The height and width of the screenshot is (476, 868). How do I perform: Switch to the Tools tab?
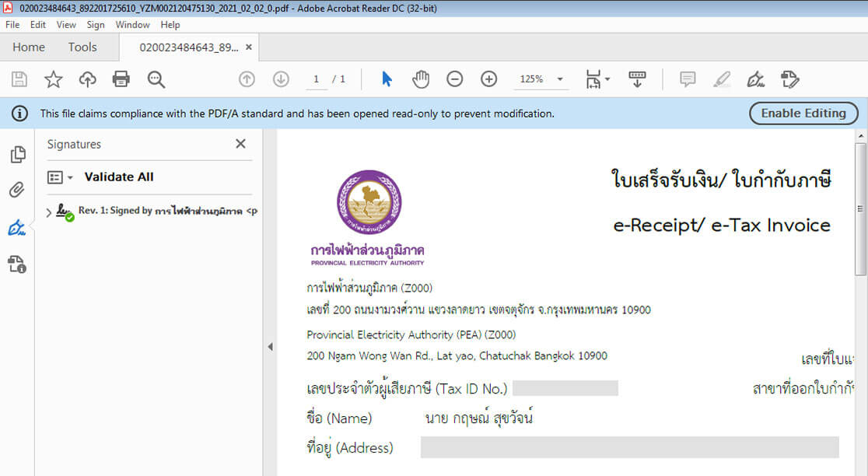[x=82, y=47]
